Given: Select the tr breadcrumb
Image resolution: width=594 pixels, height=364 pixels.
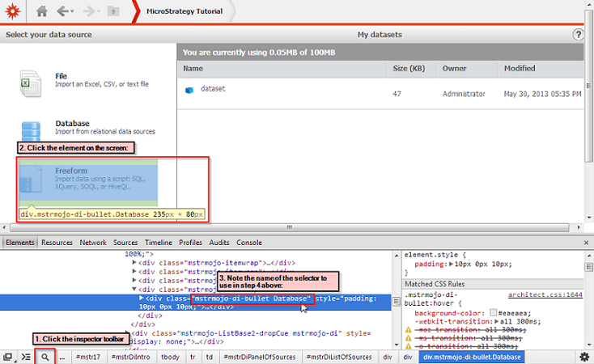Looking at the screenshot, I should pyautogui.click(x=193, y=358).
